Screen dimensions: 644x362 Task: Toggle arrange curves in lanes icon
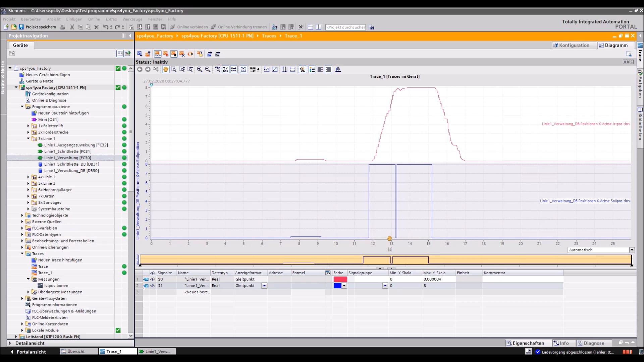244,69
